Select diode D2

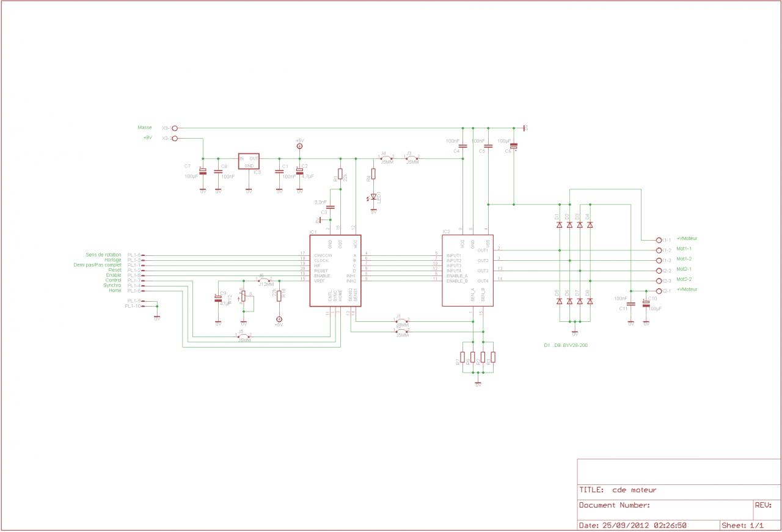point(569,225)
